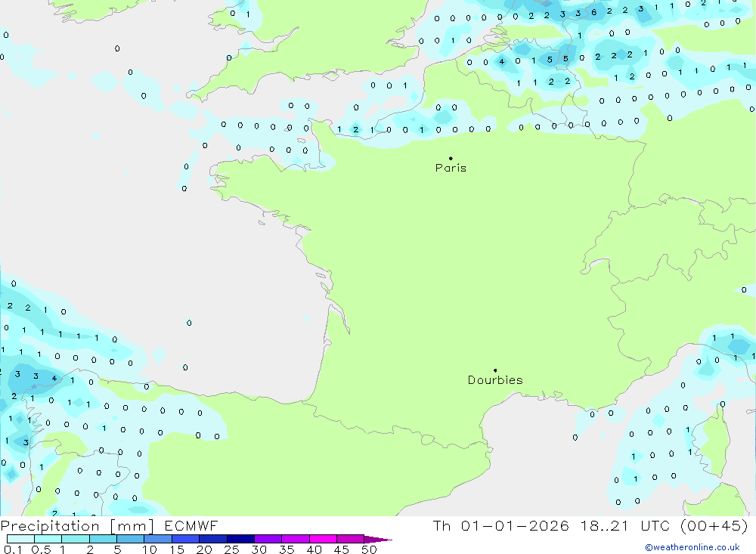Click the 1–2 mm legend swatch
The width and height of the screenshot is (756, 554).
coord(75,539)
